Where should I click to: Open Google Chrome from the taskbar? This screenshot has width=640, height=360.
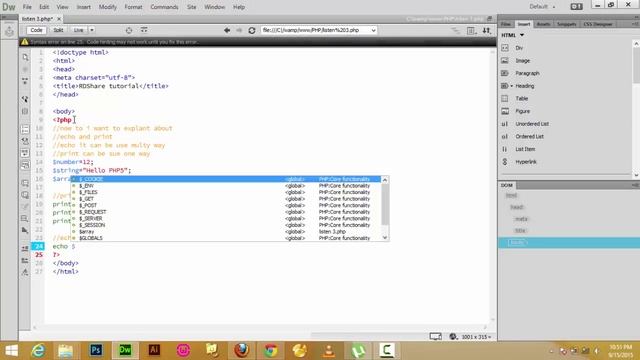[x=270, y=350]
